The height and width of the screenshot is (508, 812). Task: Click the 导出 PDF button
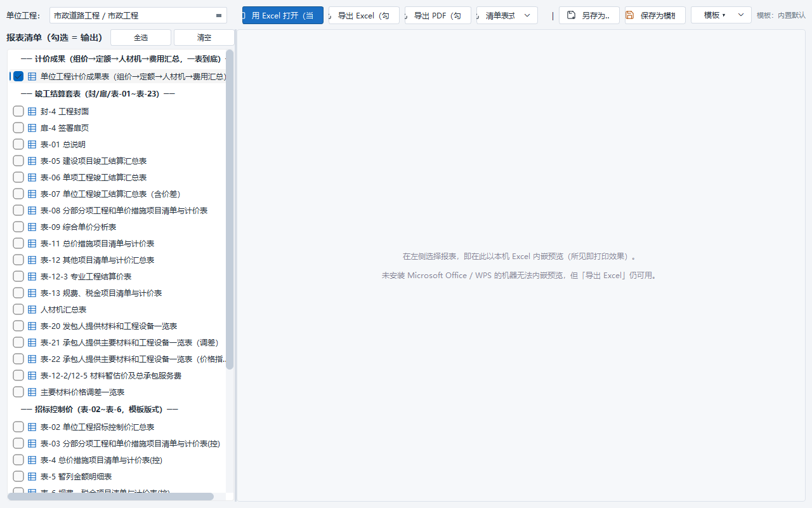coord(438,15)
